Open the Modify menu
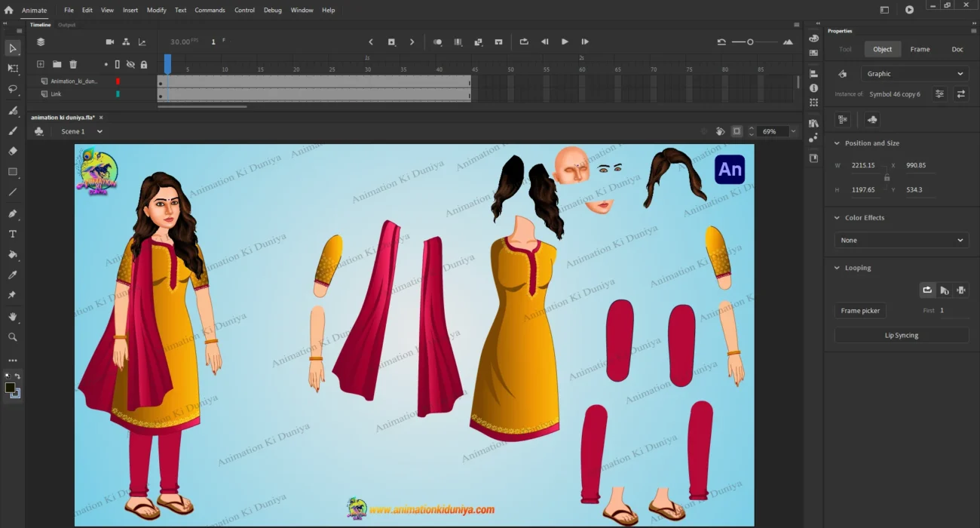Screen dimensions: 980x528 coord(156,11)
